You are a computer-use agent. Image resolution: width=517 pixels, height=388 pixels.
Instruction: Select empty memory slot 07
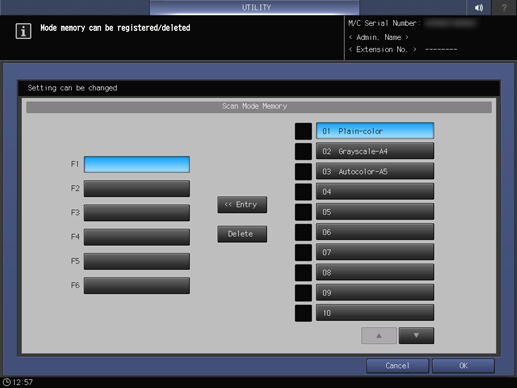(375, 252)
